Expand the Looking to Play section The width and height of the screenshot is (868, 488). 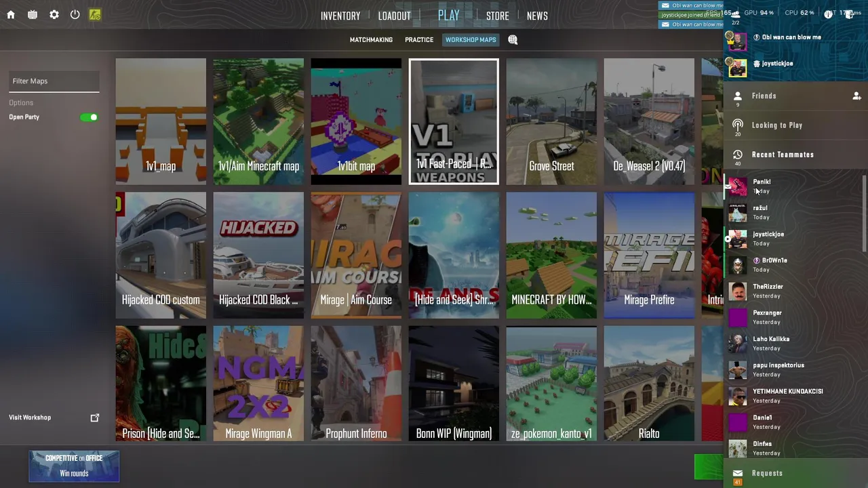pos(796,125)
